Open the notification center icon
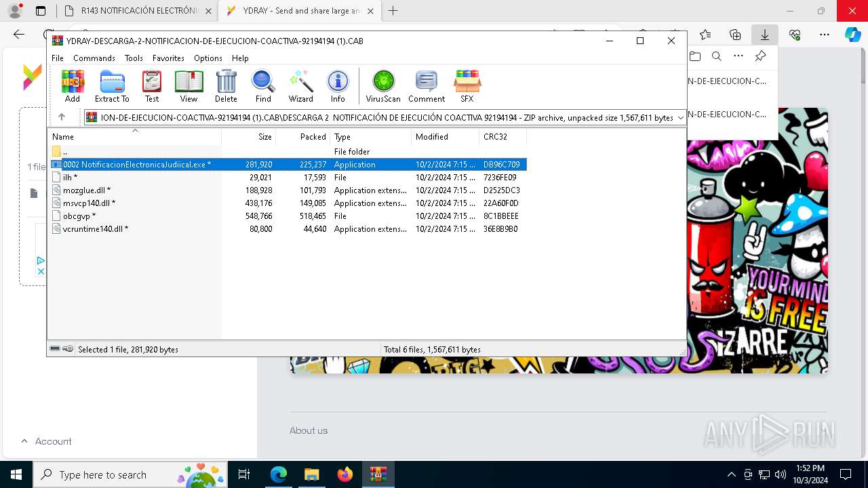Viewport: 868px width, 488px height. coord(846,474)
